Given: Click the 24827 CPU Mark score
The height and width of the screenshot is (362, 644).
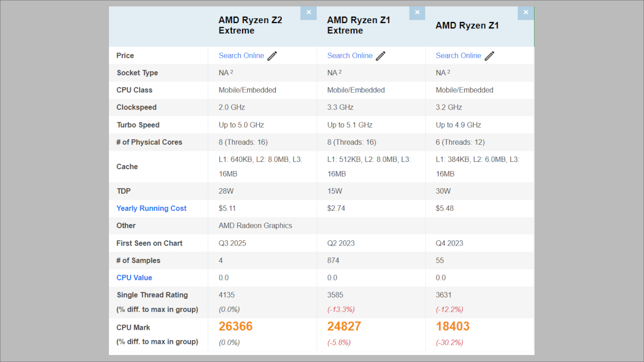Looking at the screenshot, I should [344, 327].
